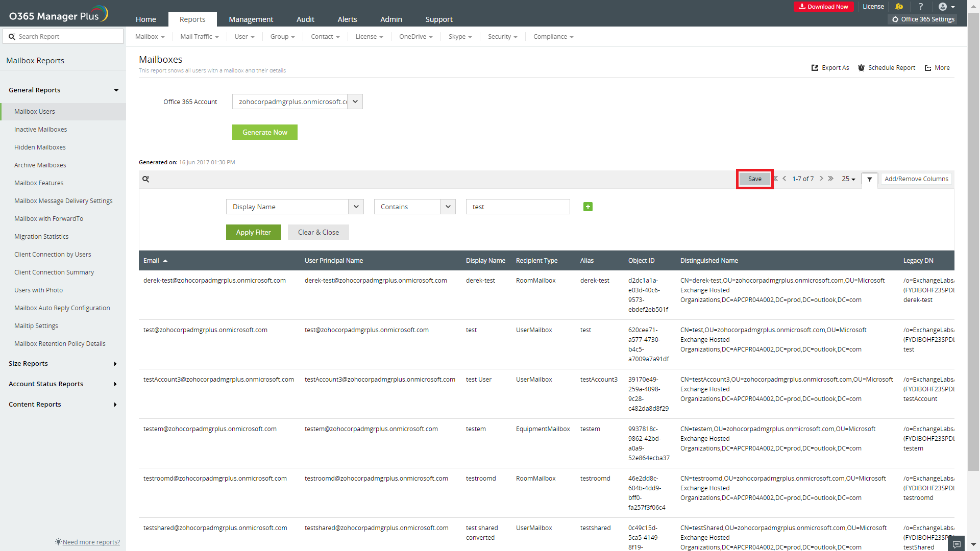The height and width of the screenshot is (551, 980).
Task: Click the table search magnifier icon
Action: (x=146, y=179)
